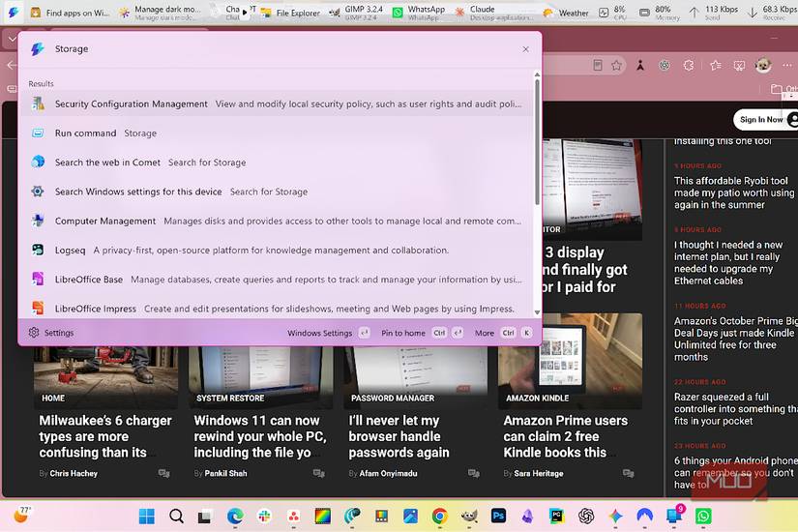This screenshot has width=798, height=532.
Task: Open the More actions menu
Action: pos(503,333)
